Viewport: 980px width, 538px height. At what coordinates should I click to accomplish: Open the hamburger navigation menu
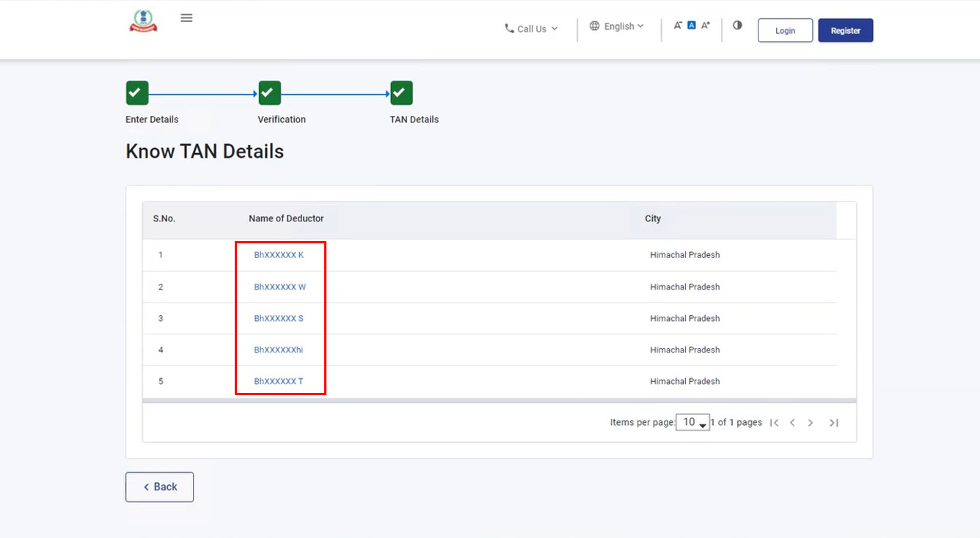pyautogui.click(x=186, y=18)
